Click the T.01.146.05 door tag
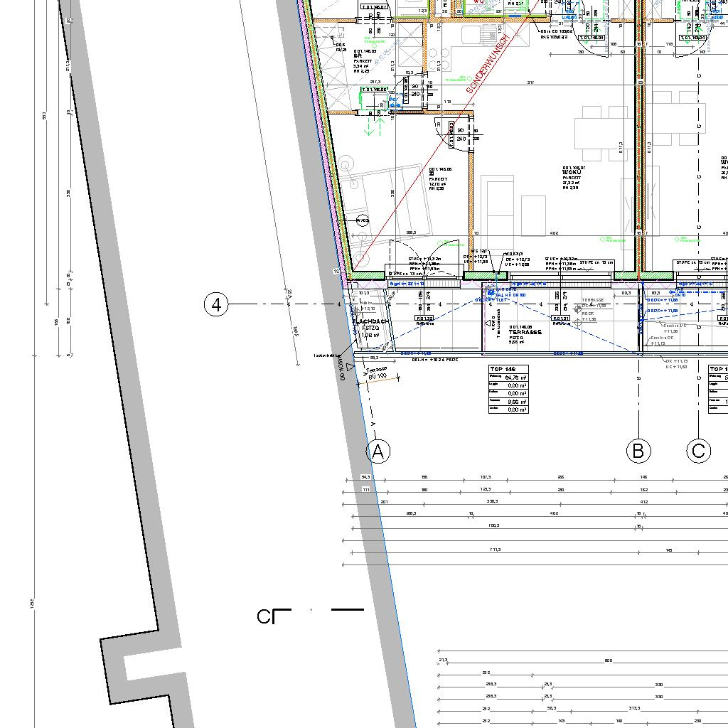The width and height of the screenshot is (728, 728). click(374, 89)
